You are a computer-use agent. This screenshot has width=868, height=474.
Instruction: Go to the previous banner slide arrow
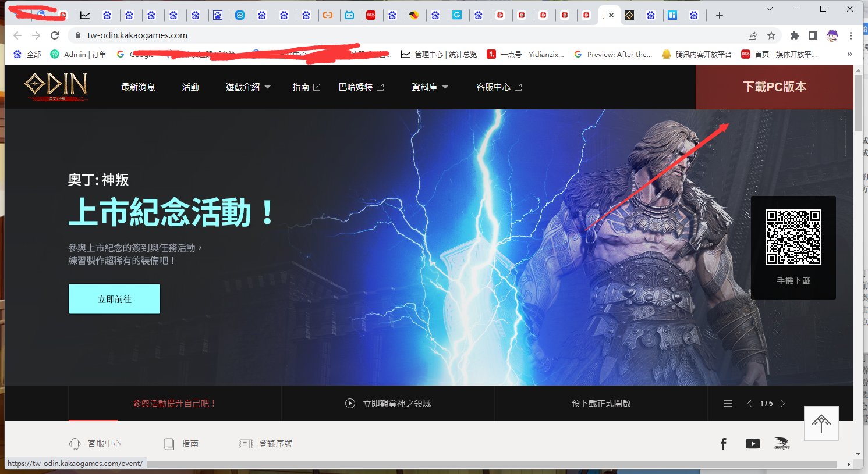[x=749, y=403]
